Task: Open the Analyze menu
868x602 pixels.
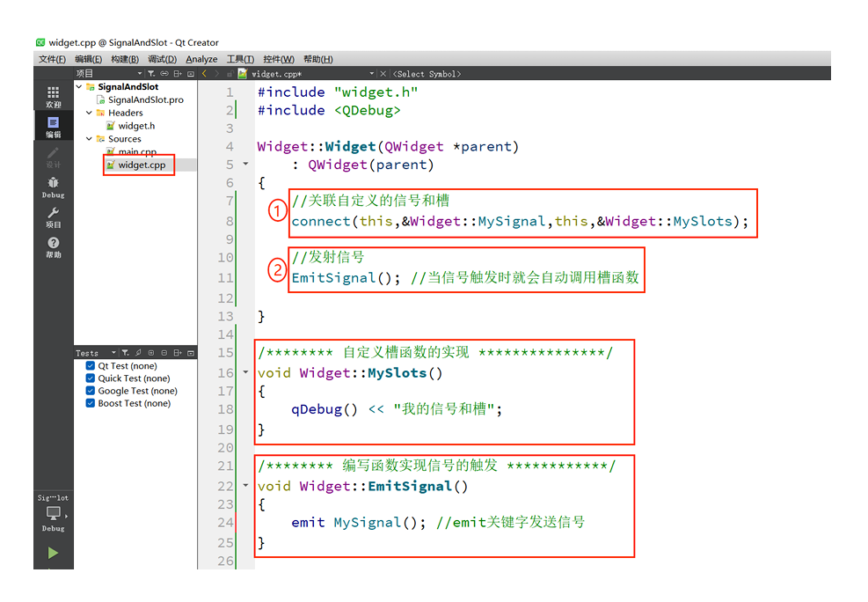Action: [x=201, y=58]
